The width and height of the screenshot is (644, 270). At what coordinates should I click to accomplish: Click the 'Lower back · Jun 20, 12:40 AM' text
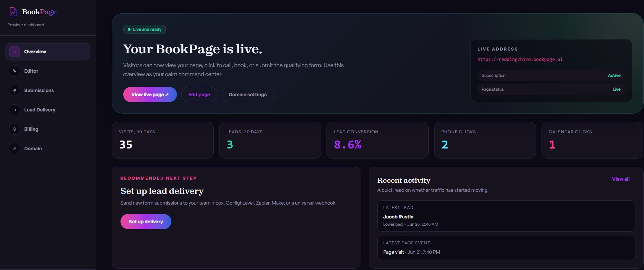(x=411, y=224)
